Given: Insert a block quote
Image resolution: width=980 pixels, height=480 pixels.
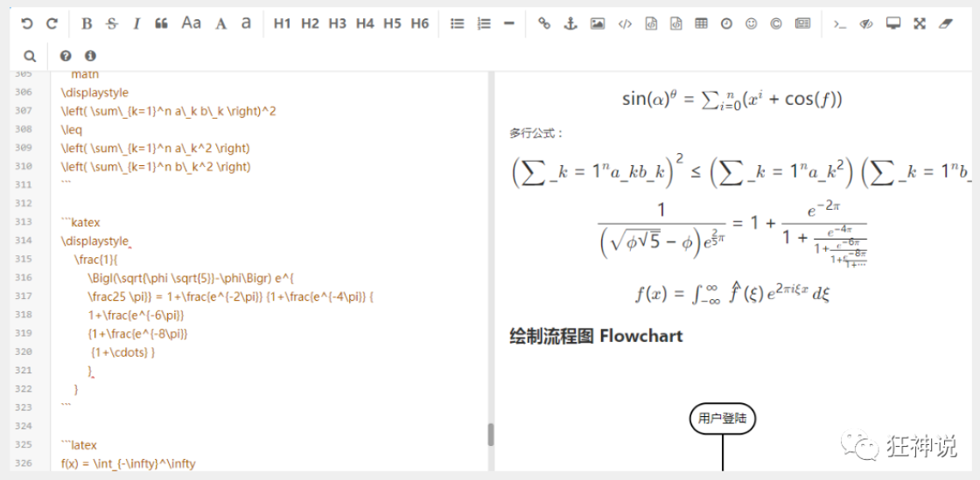Looking at the screenshot, I should tap(161, 24).
